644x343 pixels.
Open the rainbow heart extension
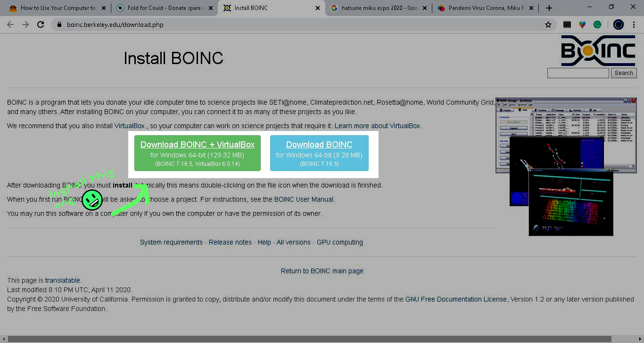pyautogui.click(x=582, y=24)
